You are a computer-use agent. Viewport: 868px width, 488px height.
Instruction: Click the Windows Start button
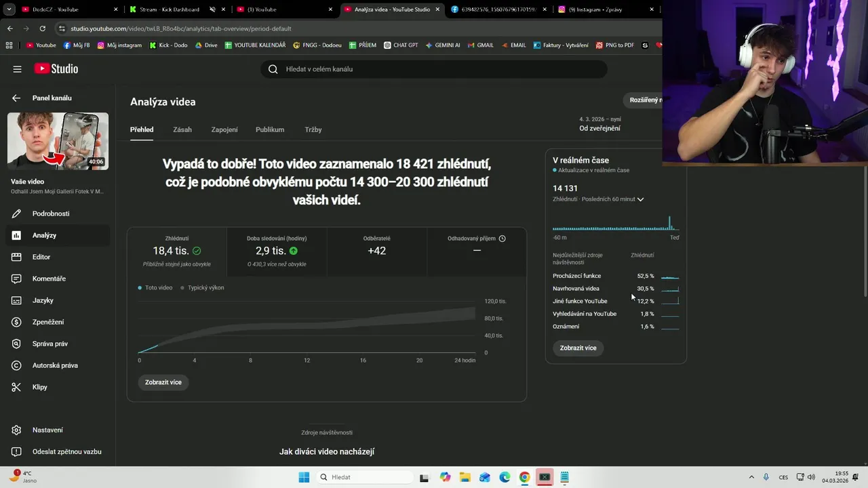tap(303, 477)
